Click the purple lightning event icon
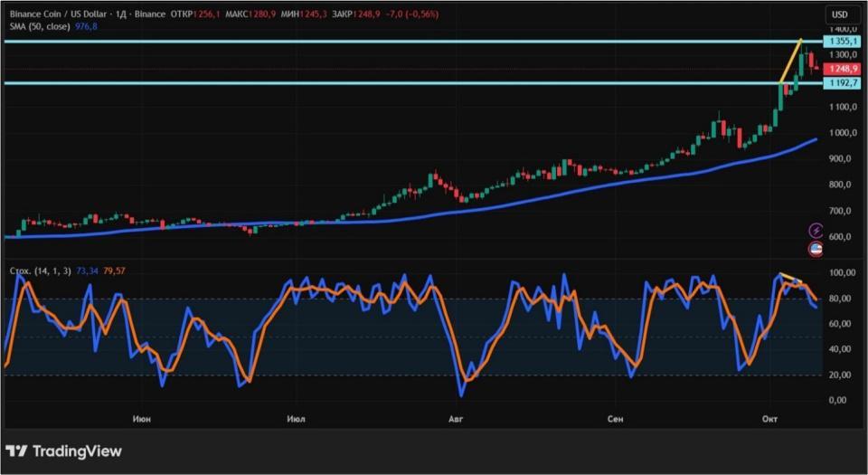The width and height of the screenshot is (868, 475). pyautogui.click(x=816, y=231)
